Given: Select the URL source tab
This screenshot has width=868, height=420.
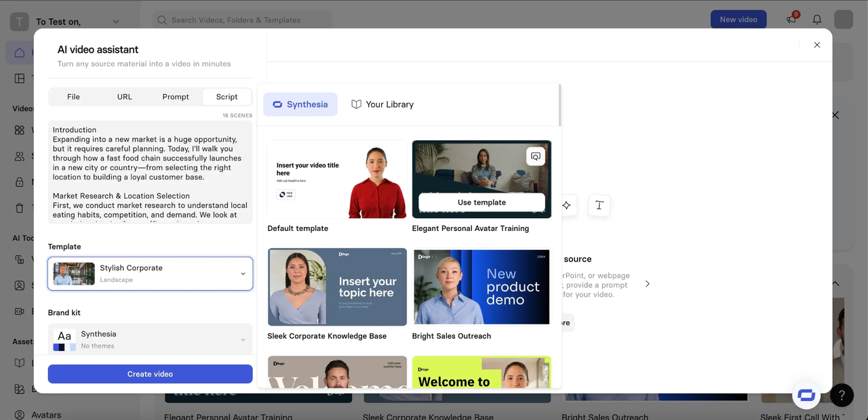Looking at the screenshot, I should [x=125, y=97].
